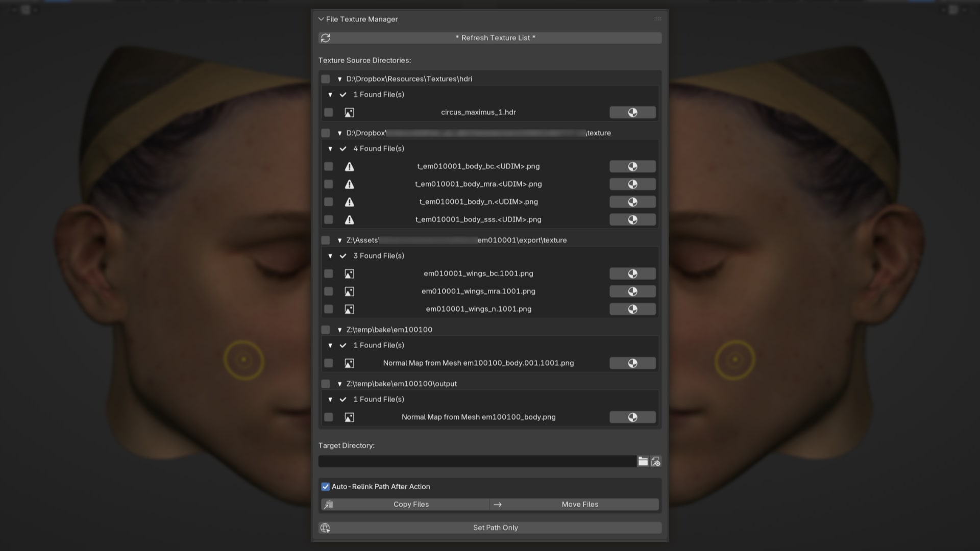
Task: Click the checker swatch for em010001_wings_bc.1001.png
Action: pos(632,273)
